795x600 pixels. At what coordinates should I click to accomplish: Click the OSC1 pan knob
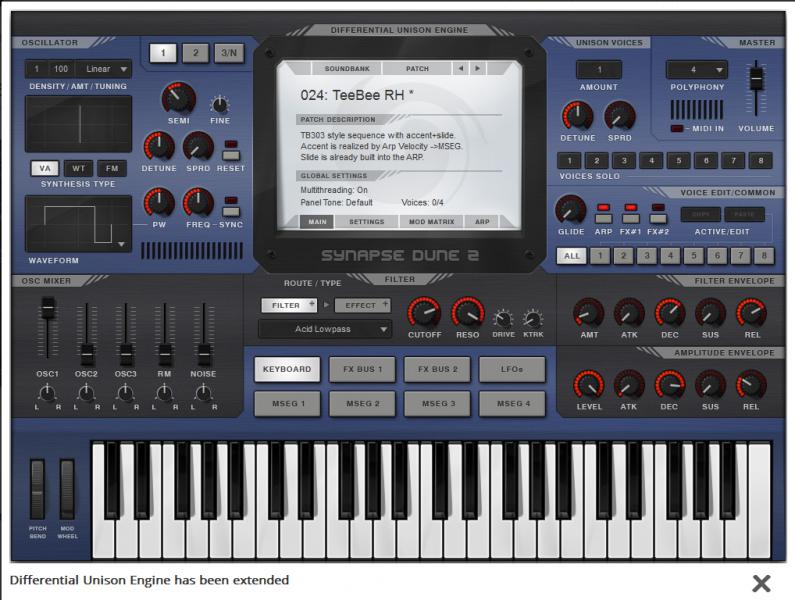coord(47,393)
